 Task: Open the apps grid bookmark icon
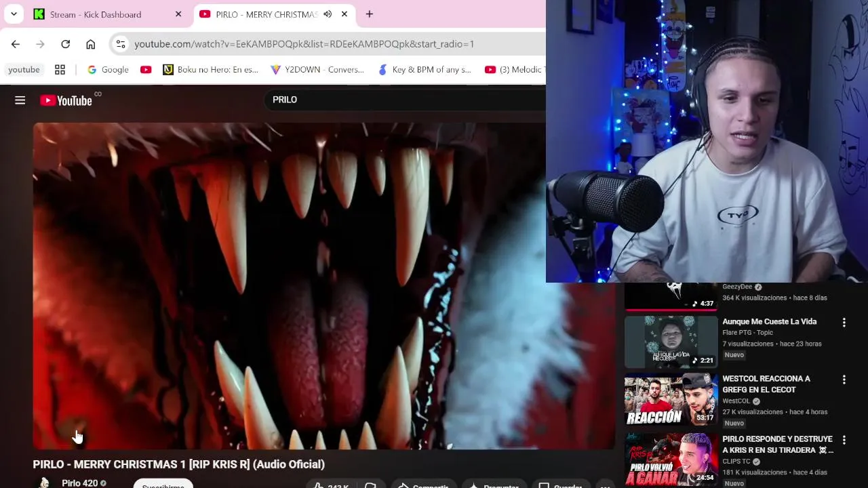point(60,70)
